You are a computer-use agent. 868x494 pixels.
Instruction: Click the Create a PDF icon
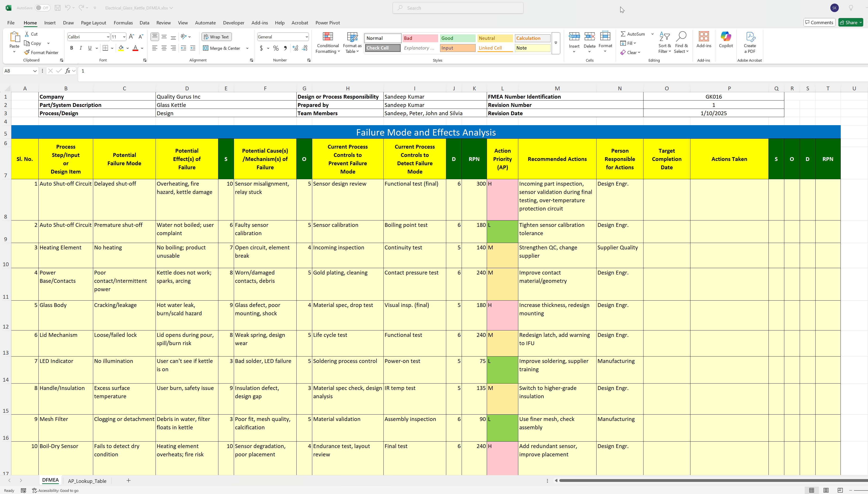click(x=750, y=37)
